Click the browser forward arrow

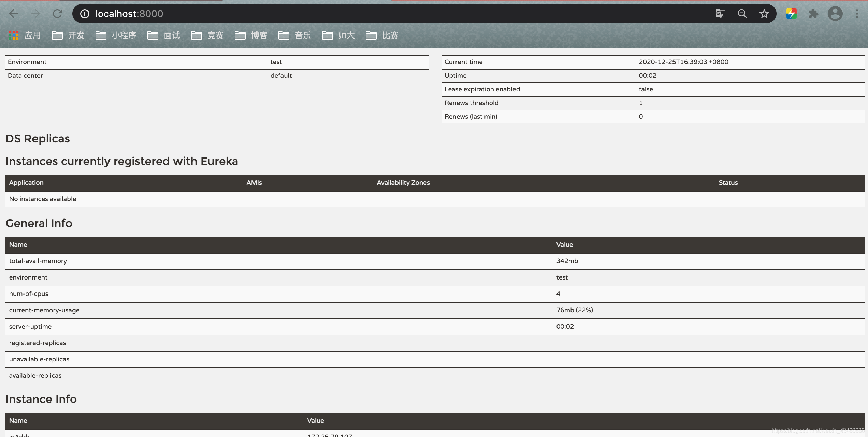point(35,14)
